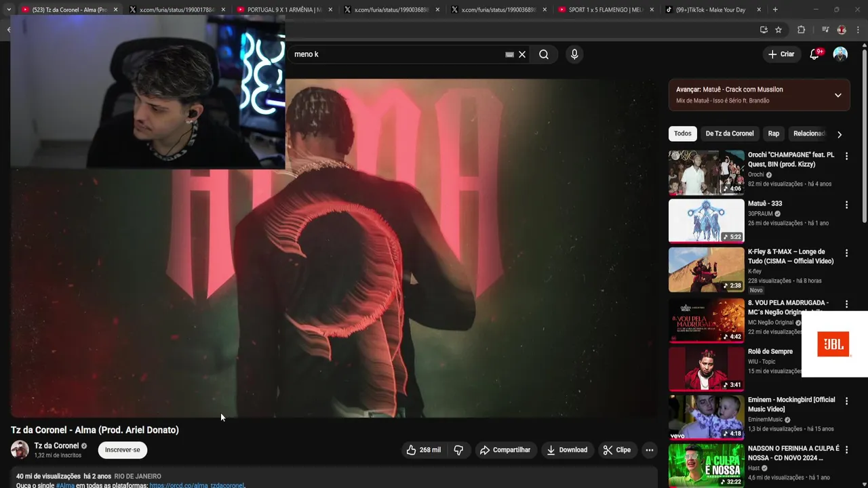Open more actions ellipsis below video
The width and height of the screenshot is (868, 488).
pyautogui.click(x=649, y=450)
